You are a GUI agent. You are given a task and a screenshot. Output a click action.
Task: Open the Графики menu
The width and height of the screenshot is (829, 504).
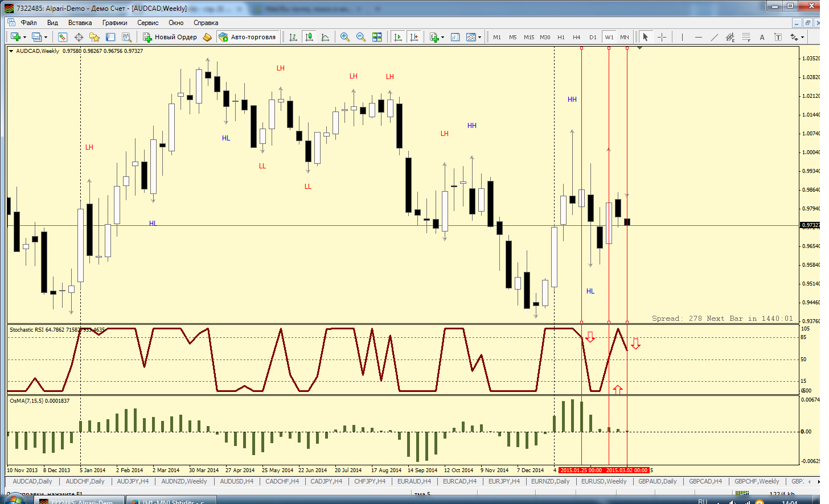tap(115, 23)
